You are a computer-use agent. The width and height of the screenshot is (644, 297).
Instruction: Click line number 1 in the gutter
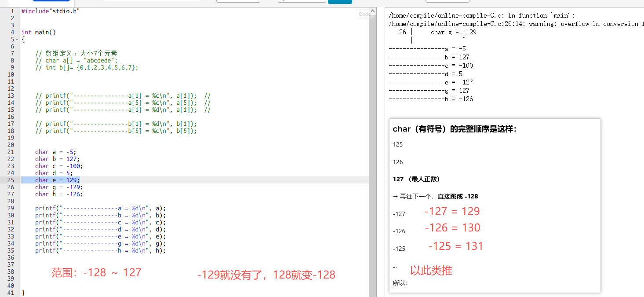[x=12, y=11]
